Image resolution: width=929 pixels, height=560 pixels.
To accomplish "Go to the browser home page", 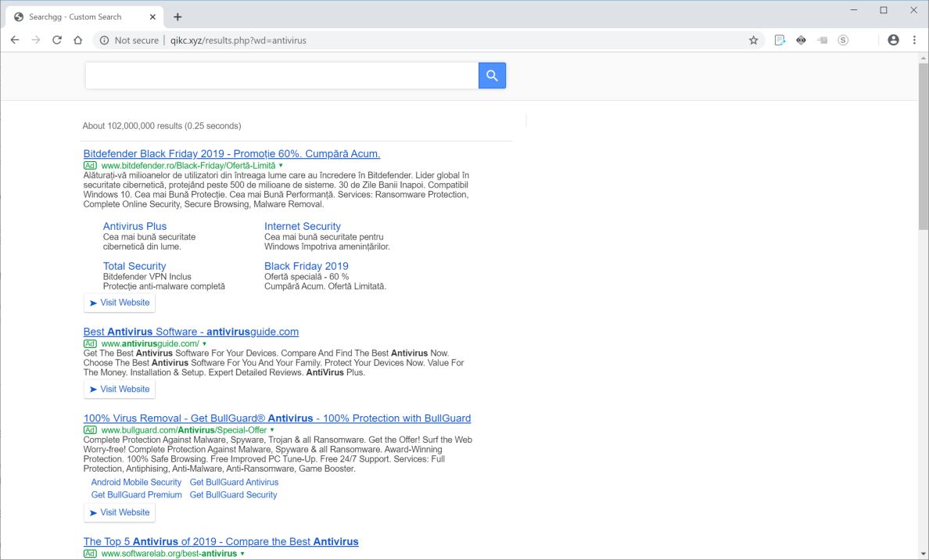I will [x=77, y=40].
